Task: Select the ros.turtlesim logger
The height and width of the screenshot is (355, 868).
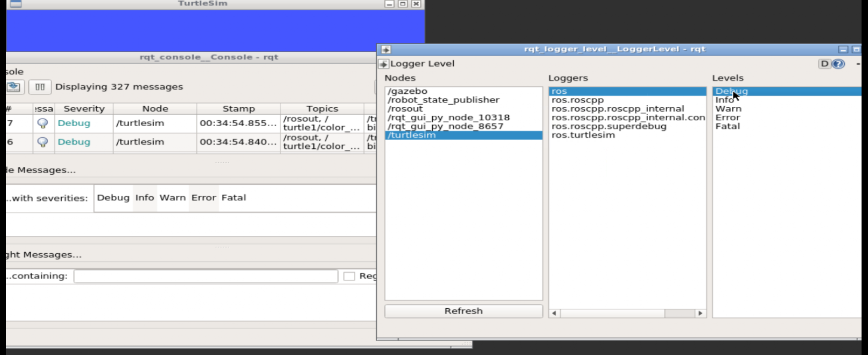Action: [628, 135]
